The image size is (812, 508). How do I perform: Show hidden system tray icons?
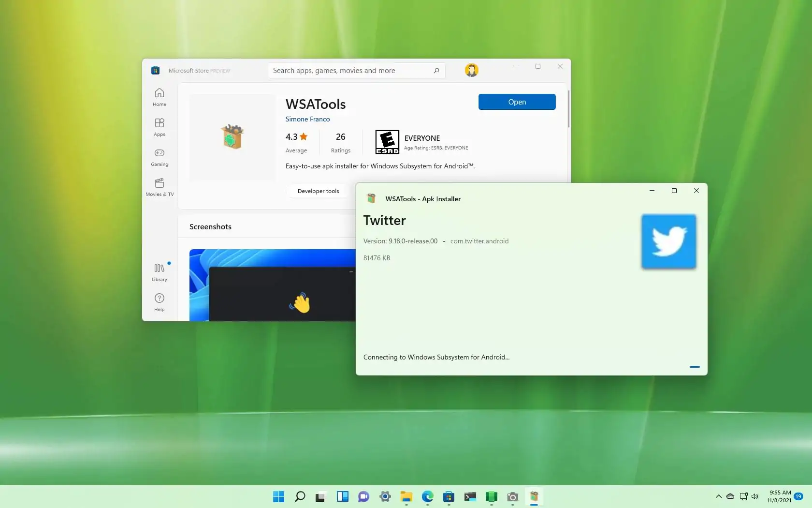pos(719,496)
